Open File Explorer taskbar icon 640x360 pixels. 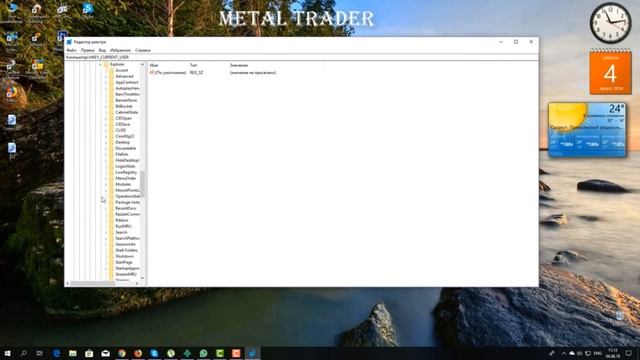(x=73, y=353)
